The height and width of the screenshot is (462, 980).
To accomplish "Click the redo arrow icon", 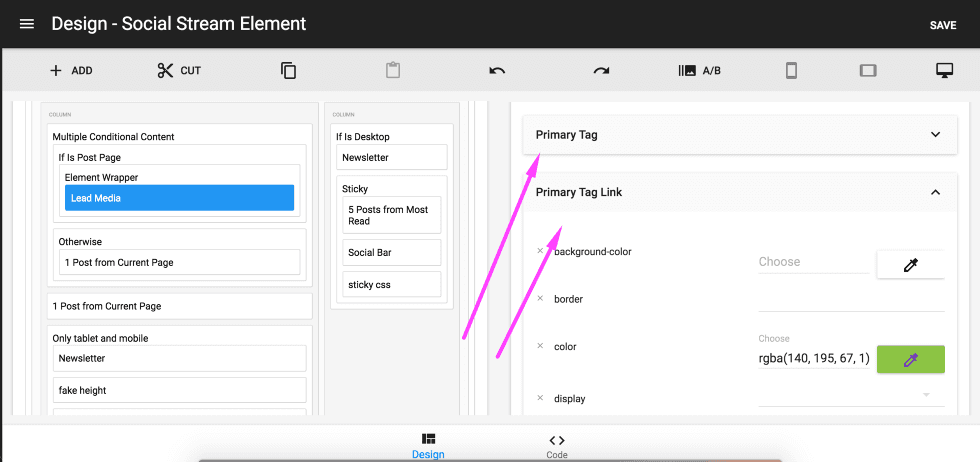I will (601, 70).
